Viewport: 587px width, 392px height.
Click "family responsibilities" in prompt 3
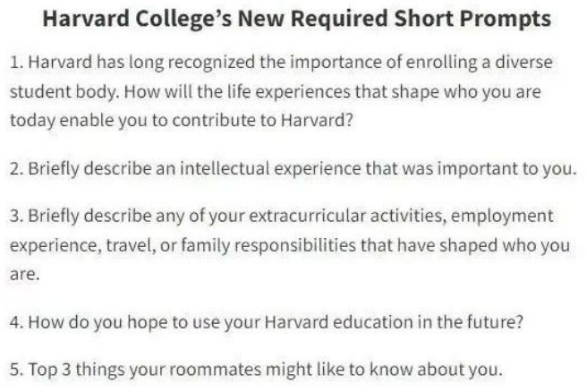tap(268, 245)
